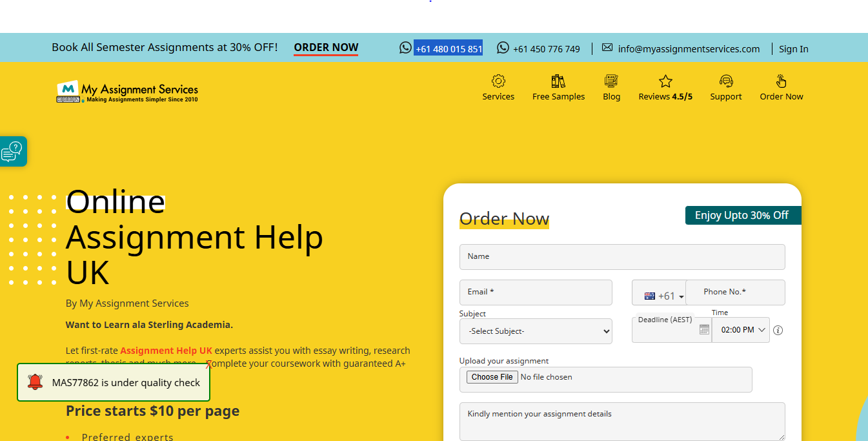Click the Reviews star icon

[x=665, y=81]
